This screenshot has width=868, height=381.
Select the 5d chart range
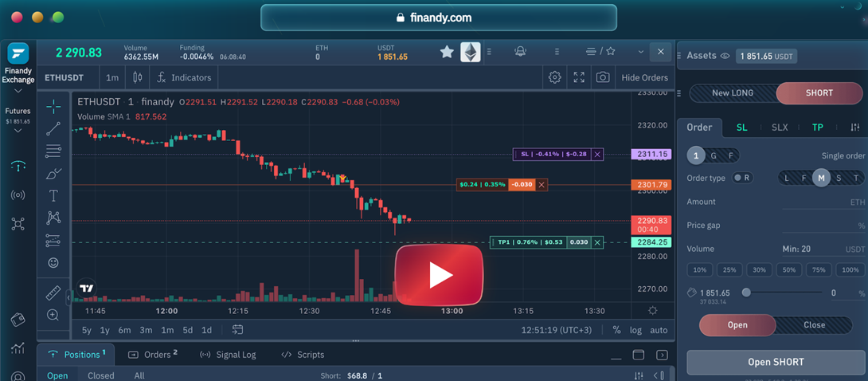[x=188, y=330]
